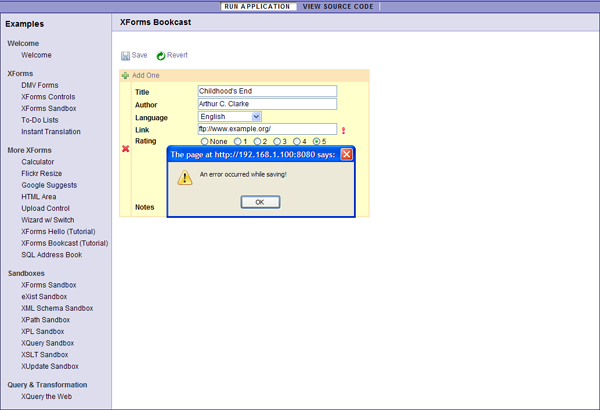Close the error dialog with X button

tap(347, 154)
